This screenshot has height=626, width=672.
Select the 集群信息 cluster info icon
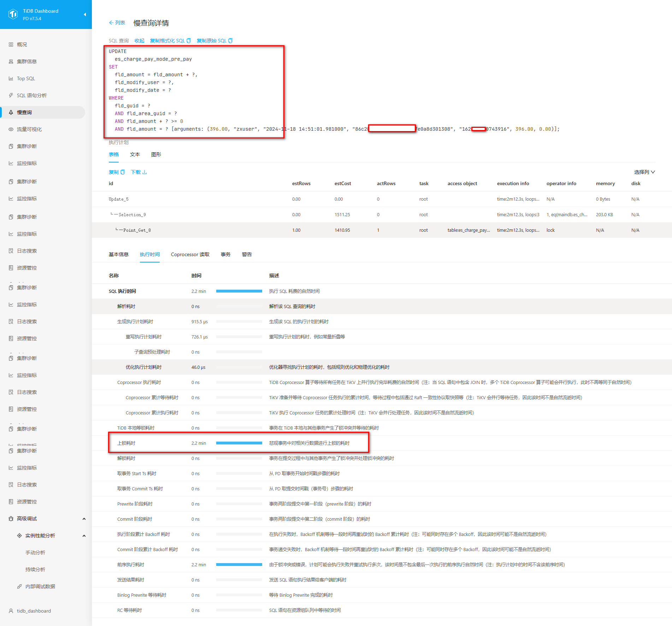coord(11,61)
